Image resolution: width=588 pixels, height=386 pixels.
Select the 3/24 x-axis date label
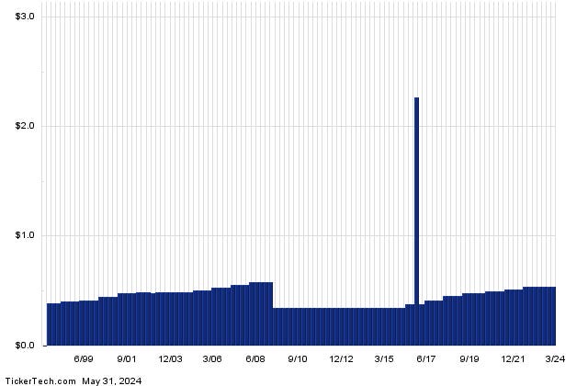click(555, 359)
